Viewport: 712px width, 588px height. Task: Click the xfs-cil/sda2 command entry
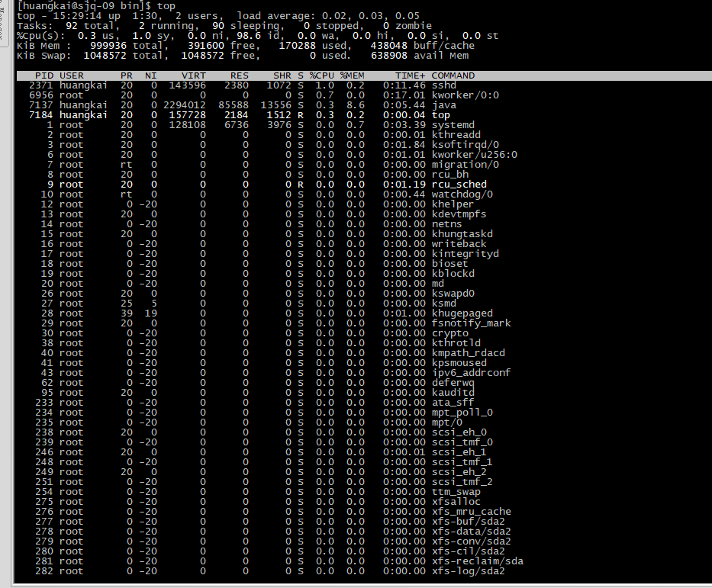pyautogui.click(x=468, y=553)
